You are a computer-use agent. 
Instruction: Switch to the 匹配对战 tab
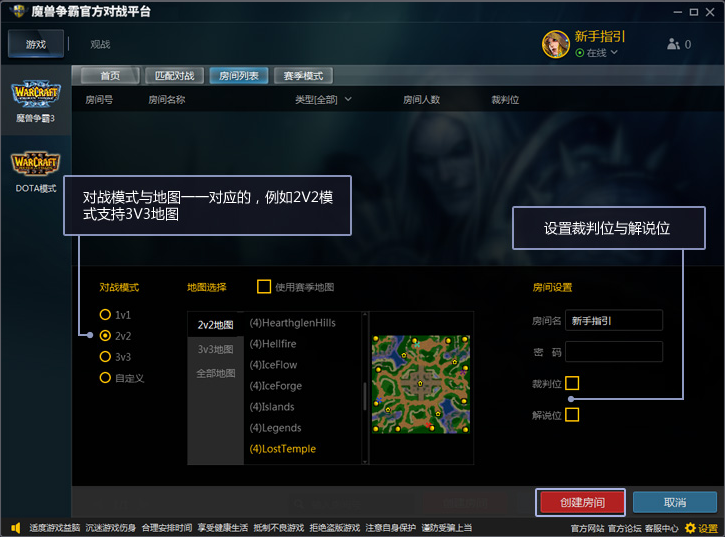pyautogui.click(x=174, y=76)
